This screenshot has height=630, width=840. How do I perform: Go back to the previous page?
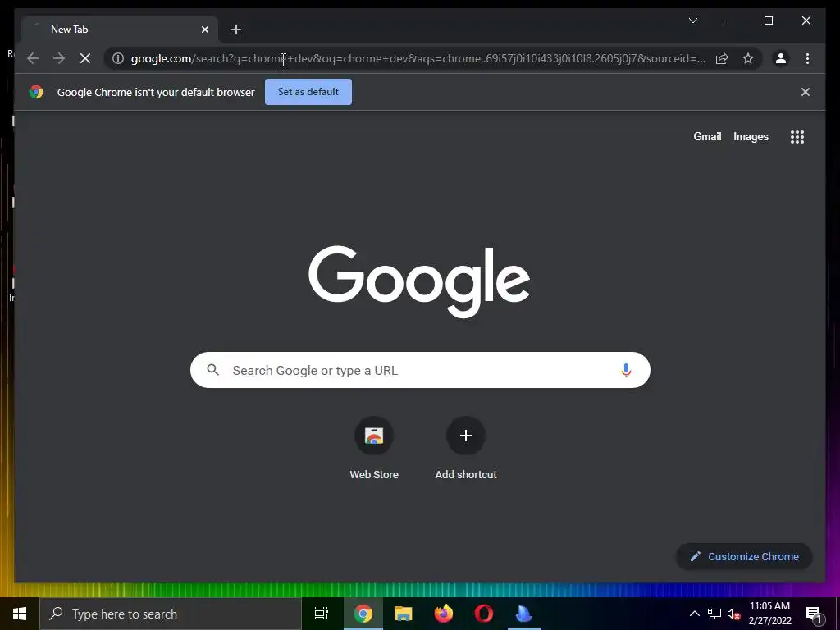pyautogui.click(x=33, y=58)
